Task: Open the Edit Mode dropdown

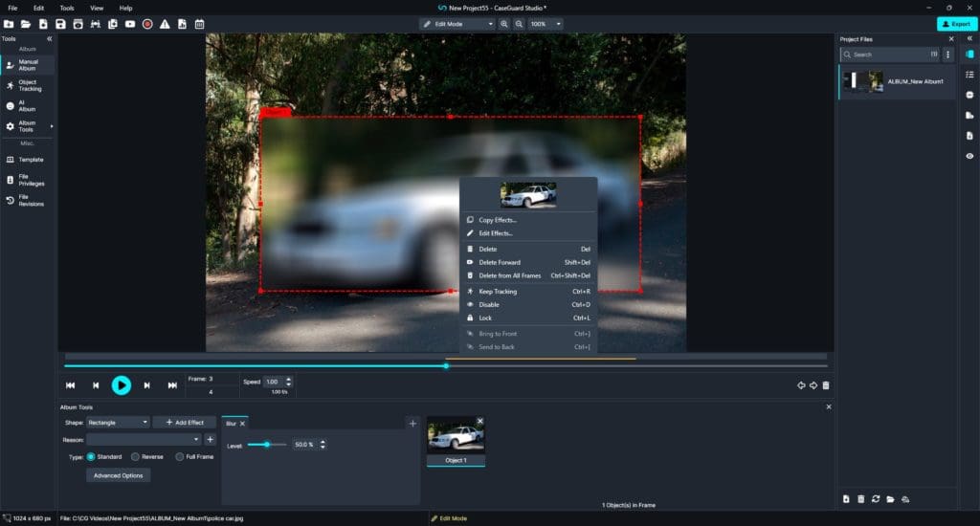Action: [x=457, y=24]
